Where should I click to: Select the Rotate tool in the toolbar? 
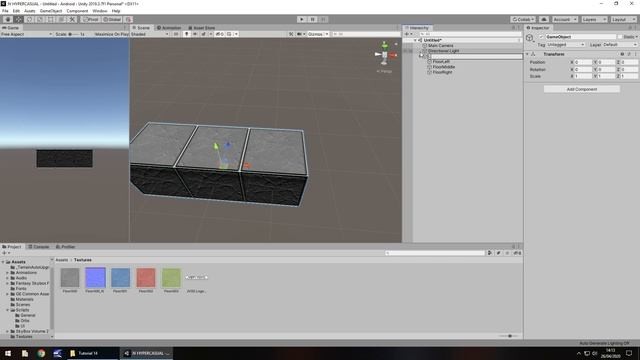click(29, 19)
